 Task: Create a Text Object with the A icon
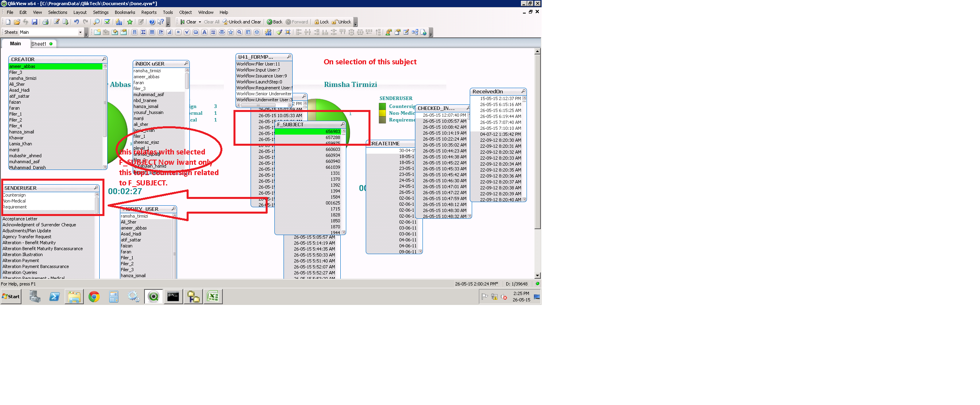tap(204, 32)
